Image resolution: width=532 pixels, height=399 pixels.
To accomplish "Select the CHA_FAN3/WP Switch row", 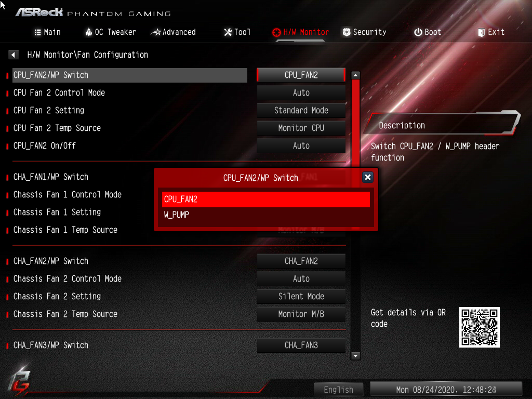I will pos(129,345).
